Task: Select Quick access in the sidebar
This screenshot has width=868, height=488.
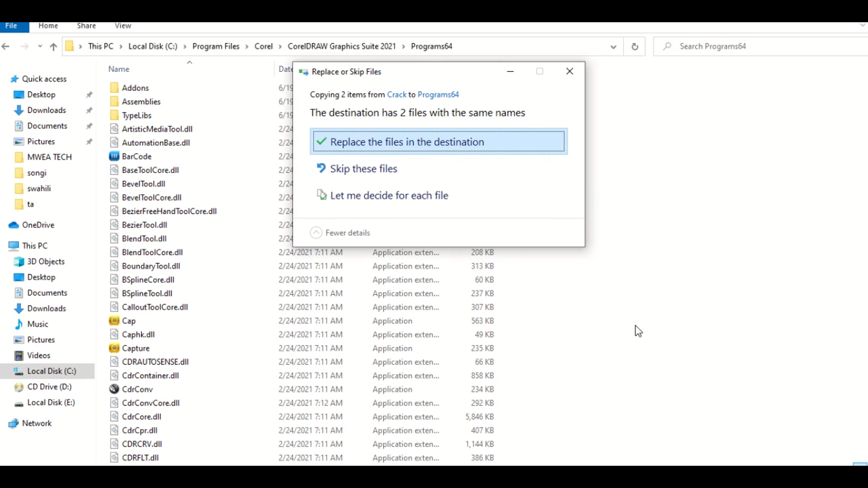Action: (37, 79)
